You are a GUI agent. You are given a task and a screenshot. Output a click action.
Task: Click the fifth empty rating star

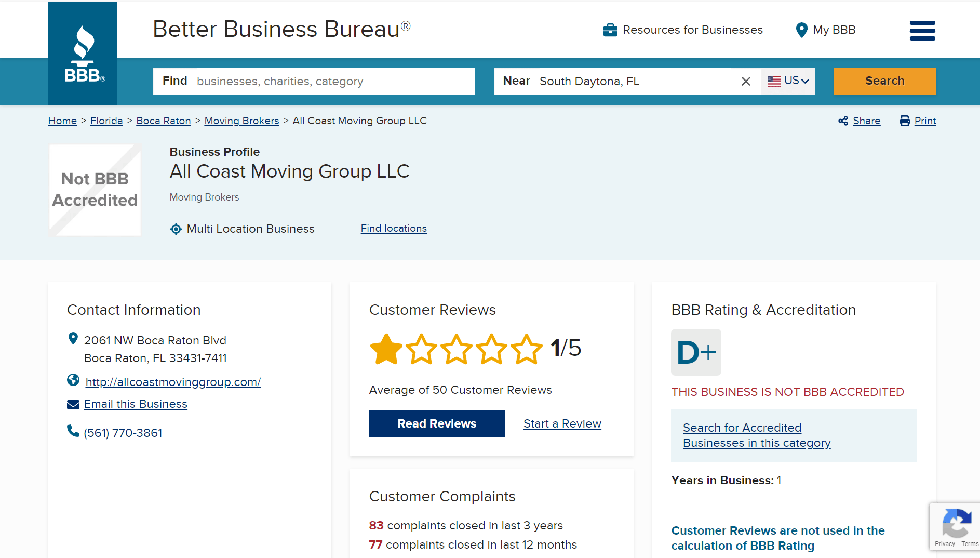click(526, 349)
